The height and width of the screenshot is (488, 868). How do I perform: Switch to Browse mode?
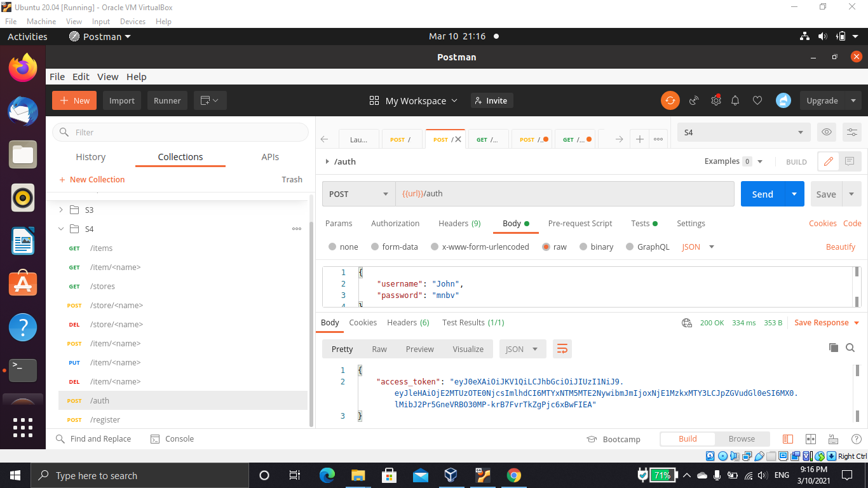click(x=742, y=438)
